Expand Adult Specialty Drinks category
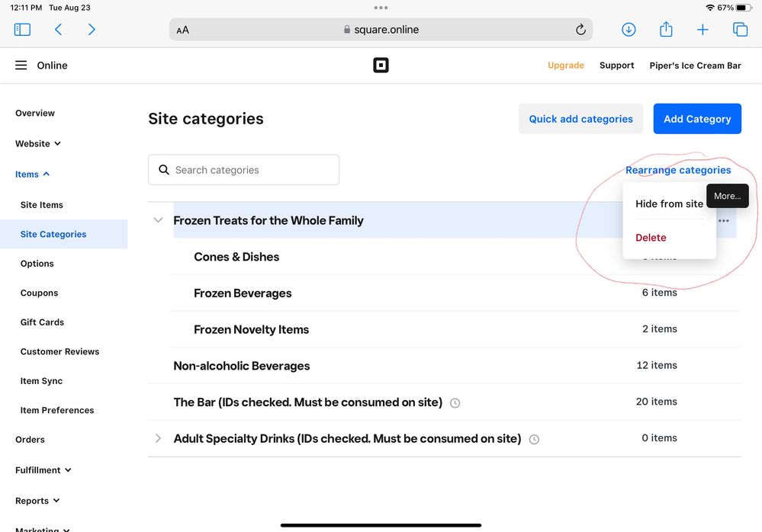The height and width of the screenshot is (532, 762). click(x=158, y=438)
